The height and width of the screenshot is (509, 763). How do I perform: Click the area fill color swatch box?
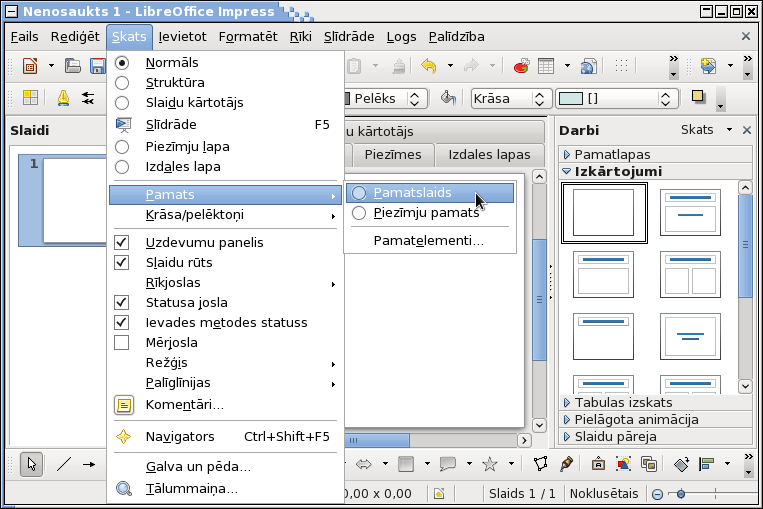click(571, 99)
